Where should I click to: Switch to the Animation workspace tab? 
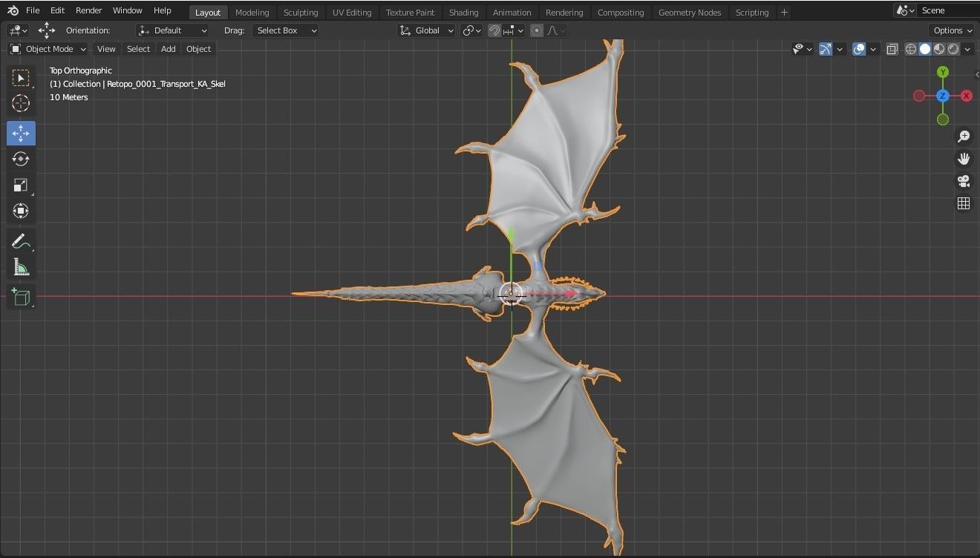point(512,13)
